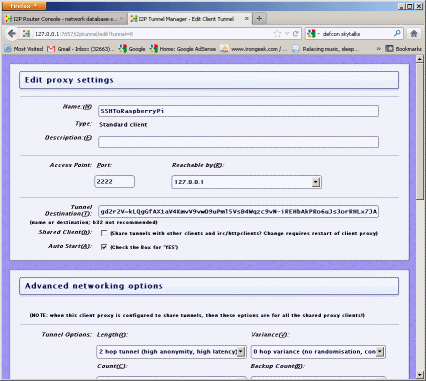Click the page scrollbar down arrow
The height and width of the screenshot is (381, 426).
[420, 375]
